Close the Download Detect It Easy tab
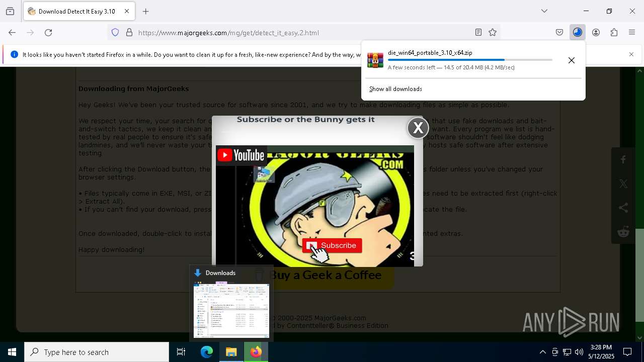 (127, 11)
